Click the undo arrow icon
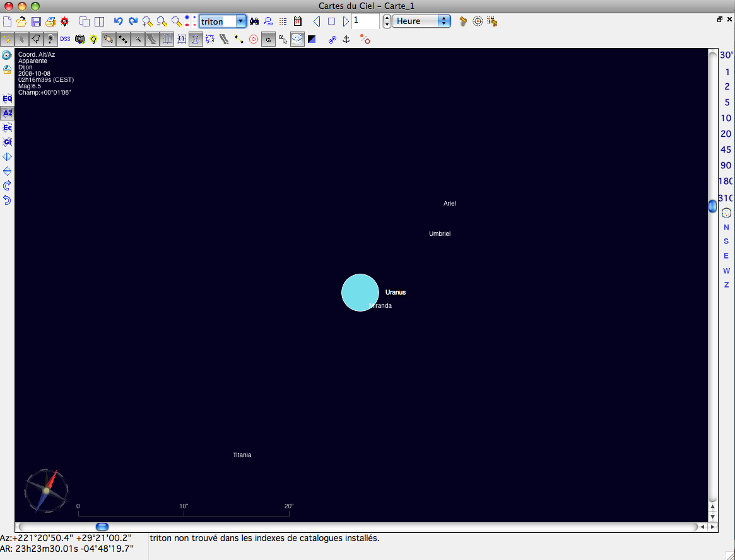The width and height of the screenshot is (735, 560). click(x=118, y=21)
